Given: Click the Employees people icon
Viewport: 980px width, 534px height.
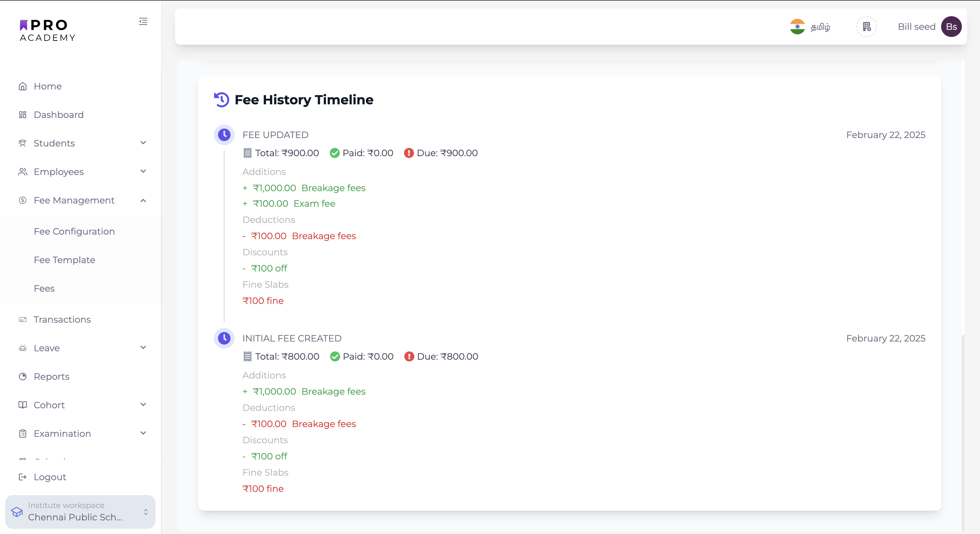Looking at the screenshot, I should [x=22, y=172].
